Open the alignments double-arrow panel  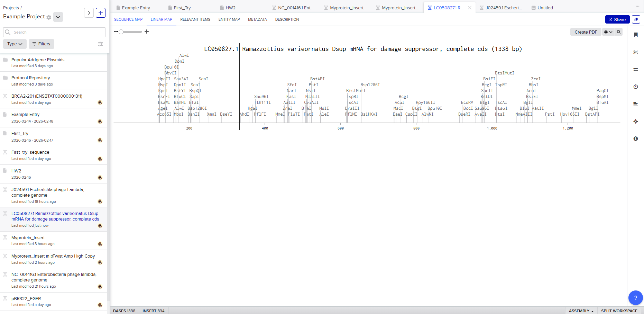pyautogui.click(x=636, y=70)
